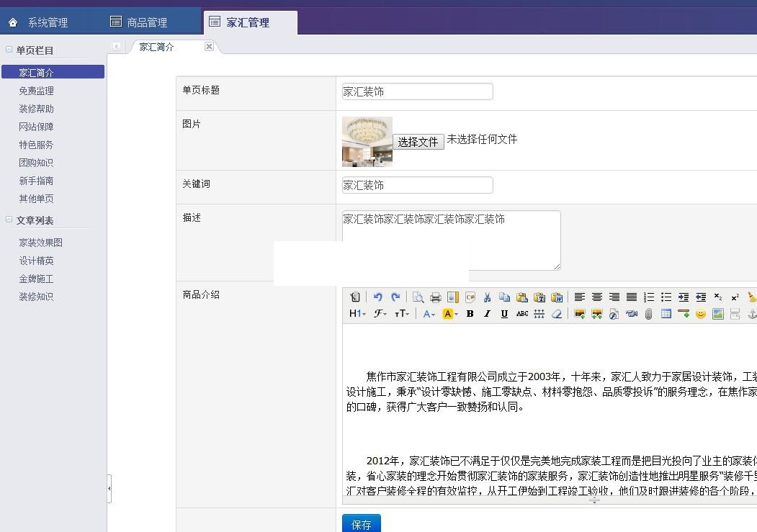Open the font color A dropdown
This screenshot has width=757, height=532.
tap(429, 314)
